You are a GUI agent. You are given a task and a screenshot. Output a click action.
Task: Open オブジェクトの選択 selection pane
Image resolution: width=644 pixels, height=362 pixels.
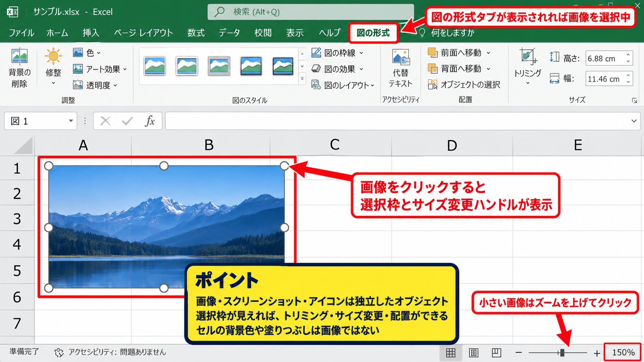[464, 85]
